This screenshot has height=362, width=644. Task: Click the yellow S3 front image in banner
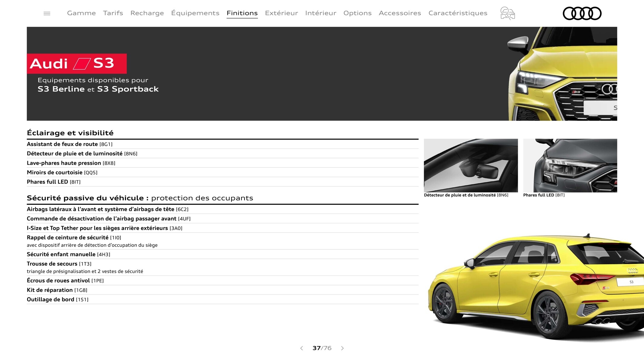click(x=562, y=74)
